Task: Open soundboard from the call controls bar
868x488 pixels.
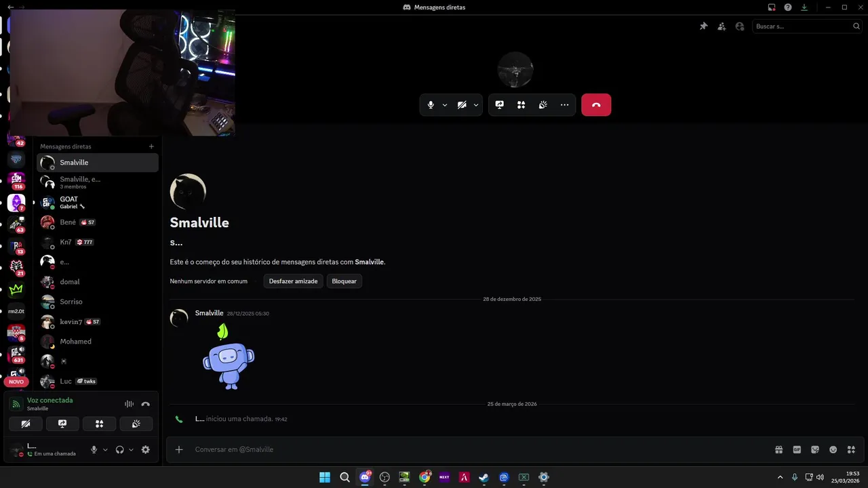Action: (x=543, y=105)
